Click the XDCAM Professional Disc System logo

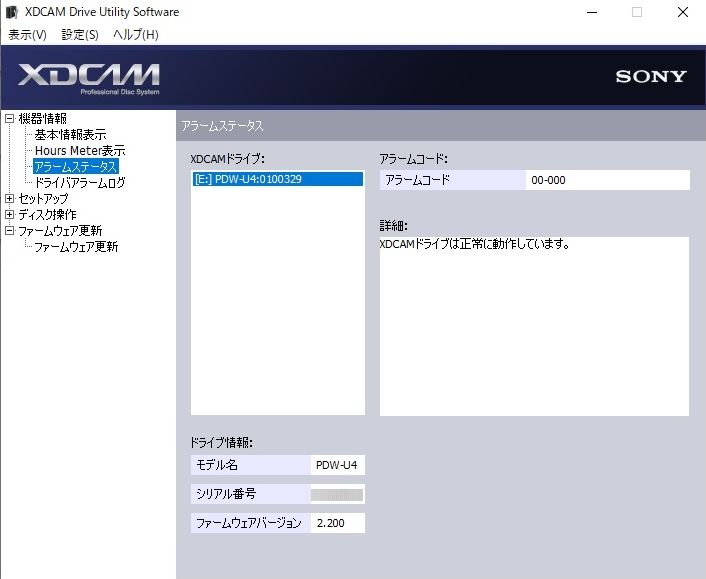click(x=88, y=78)
